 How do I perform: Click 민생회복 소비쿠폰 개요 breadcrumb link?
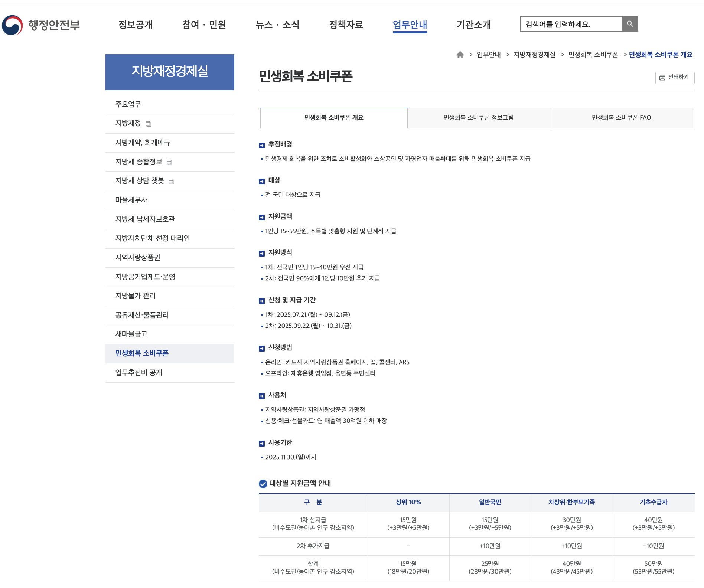pos(661,55)
